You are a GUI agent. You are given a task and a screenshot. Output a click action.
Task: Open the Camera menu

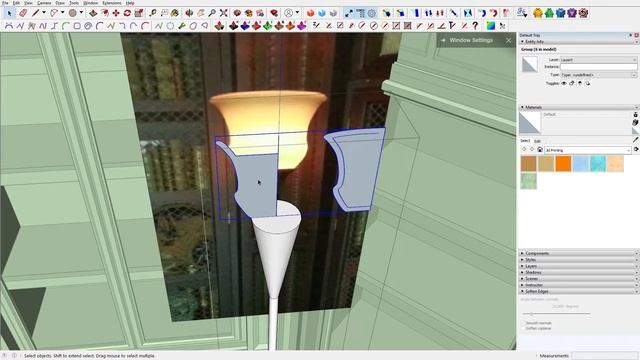44,3
